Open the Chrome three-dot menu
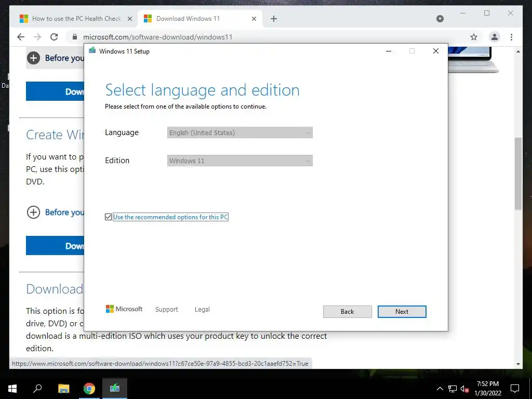Screen dimensions: 532x399 coord(511,37)
